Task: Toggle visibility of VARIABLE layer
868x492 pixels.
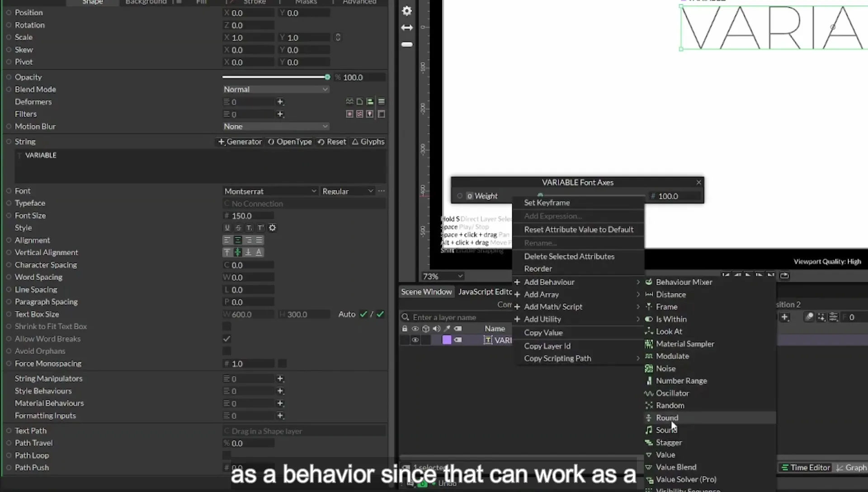Action: point(415,340)
